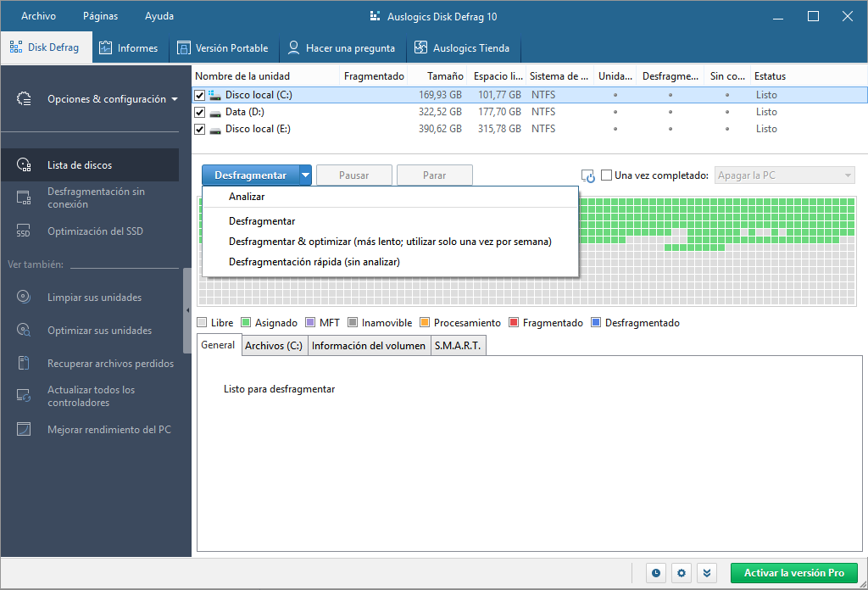Enable the Una vez completado option
The height and width of the screenshot is (590, 868).
pyautogui.click(x=606, y=175)
